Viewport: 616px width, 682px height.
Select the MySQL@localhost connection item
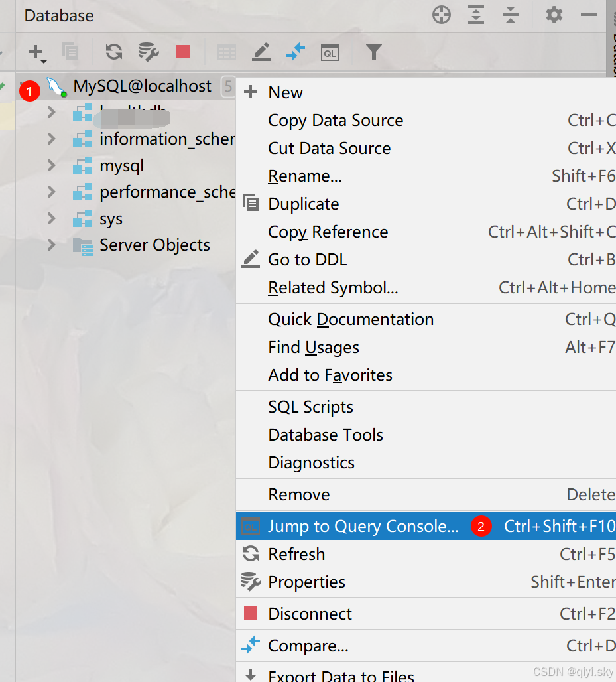[141, 86]
